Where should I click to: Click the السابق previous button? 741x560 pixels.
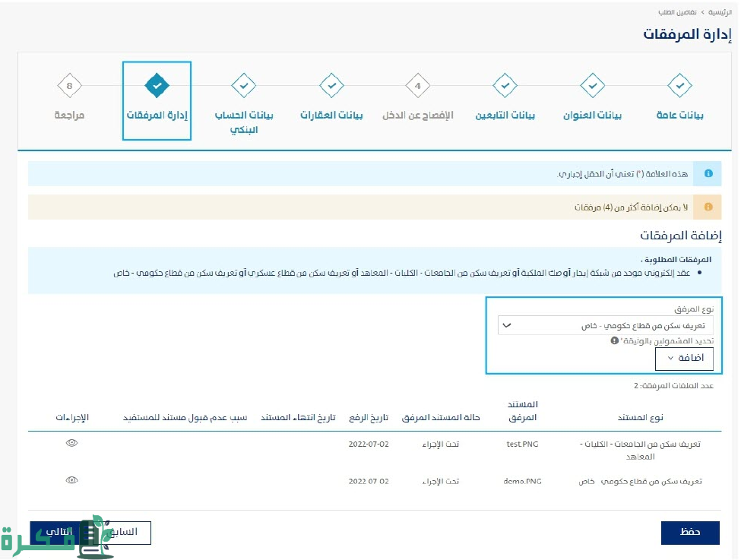pyautogui.click(x=122, y=533)
